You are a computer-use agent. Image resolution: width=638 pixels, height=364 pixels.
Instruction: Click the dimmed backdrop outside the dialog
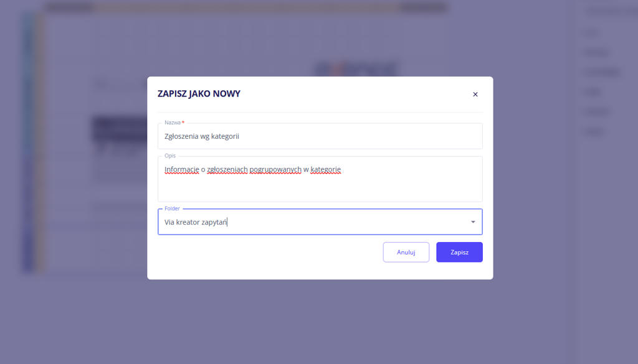75,317
